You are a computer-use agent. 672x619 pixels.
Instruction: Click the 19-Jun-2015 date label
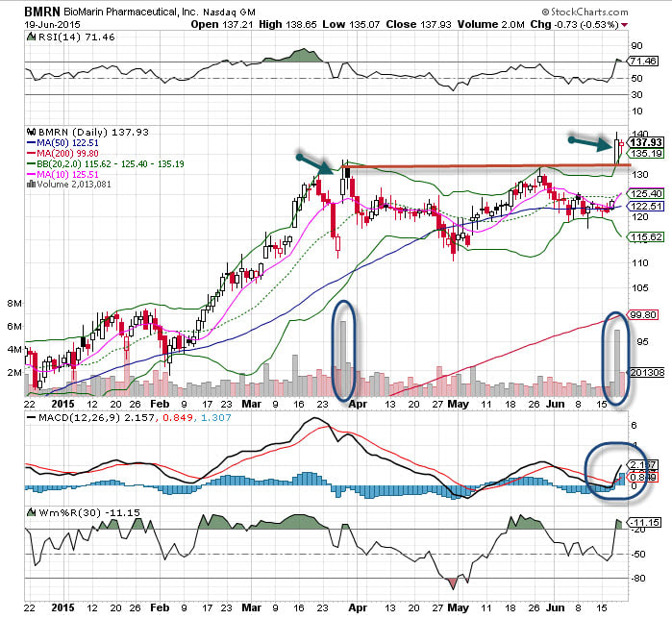point(52,25)
